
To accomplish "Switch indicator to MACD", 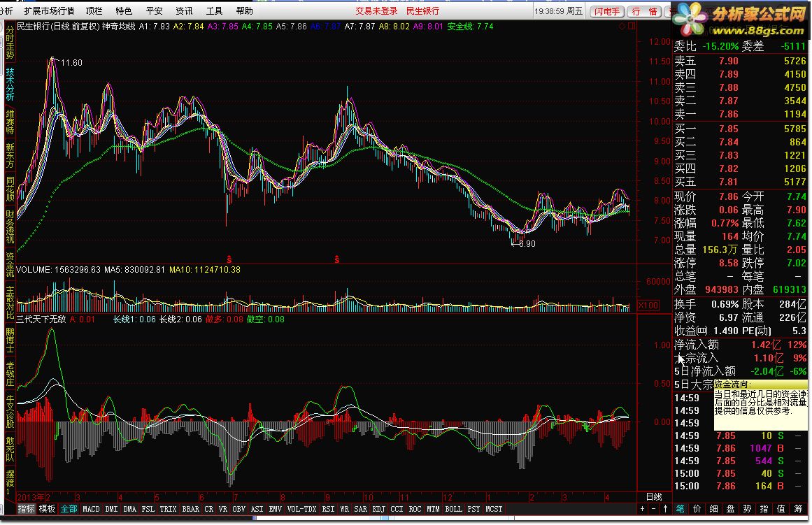I will click(91, 509).
